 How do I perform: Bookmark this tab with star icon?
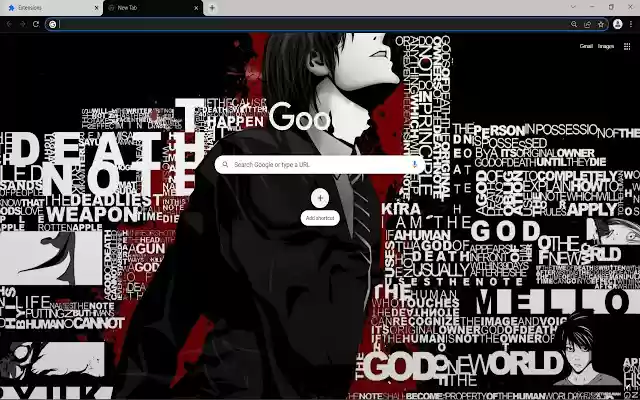click(x=601, y=24)
